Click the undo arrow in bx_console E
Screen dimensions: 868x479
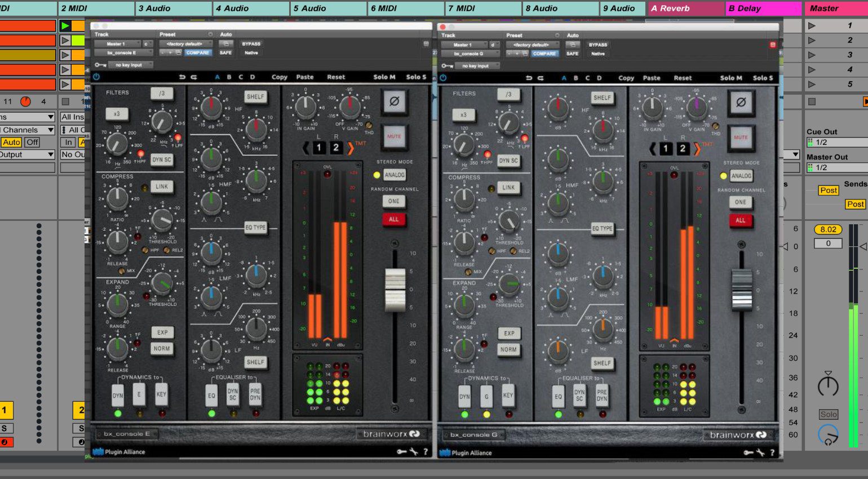[182, 77]
